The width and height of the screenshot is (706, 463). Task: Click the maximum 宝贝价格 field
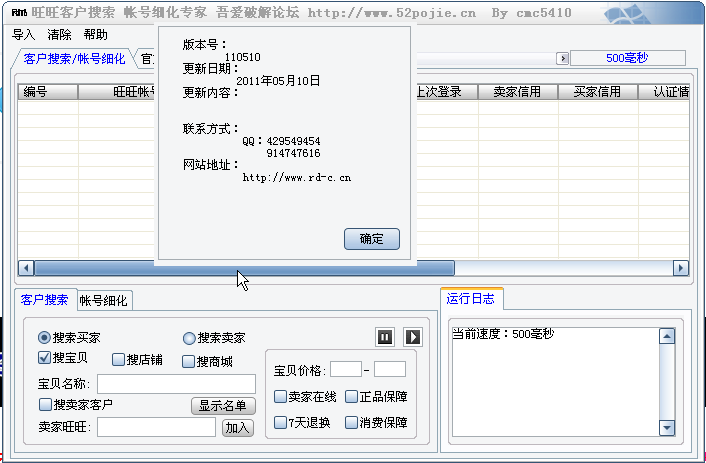(x=389, y=369)
